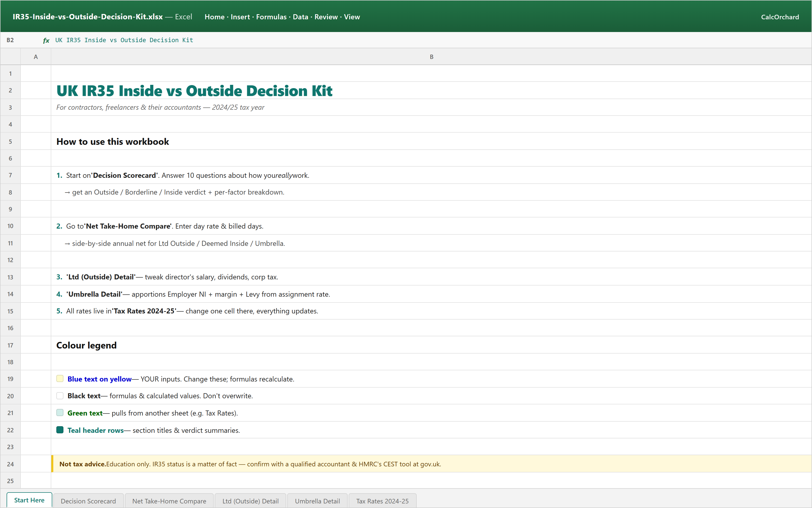The image size is (812, 508).
Task: Click the 'Green text' legend label
Action: [x=85, y=413]
